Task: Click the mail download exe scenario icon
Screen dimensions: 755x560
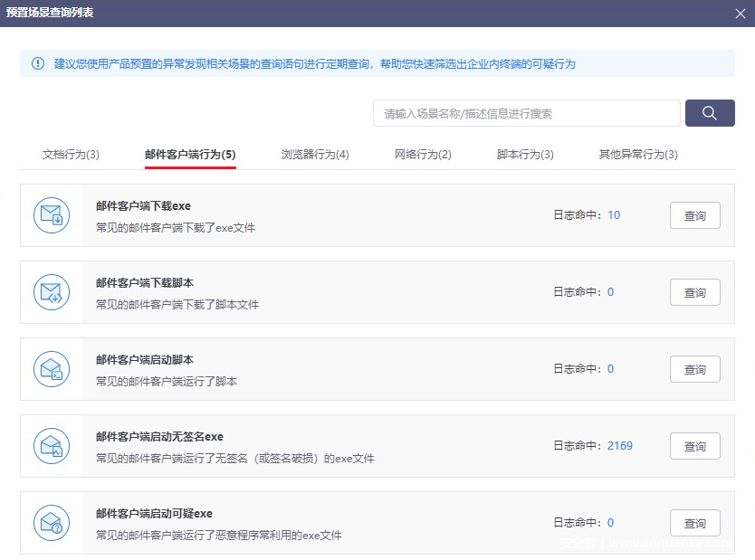Action: click(x=51, y=215)
